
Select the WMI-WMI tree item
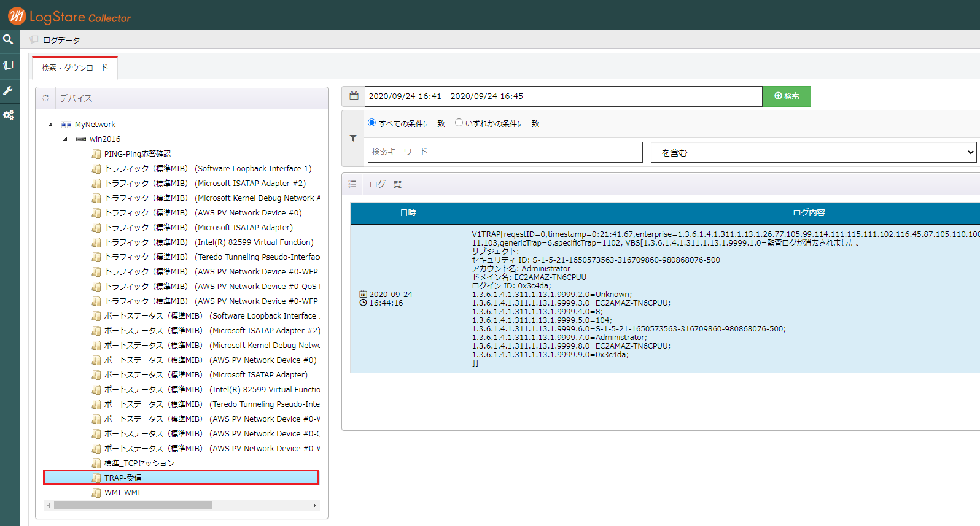click(x=122, y=492)
